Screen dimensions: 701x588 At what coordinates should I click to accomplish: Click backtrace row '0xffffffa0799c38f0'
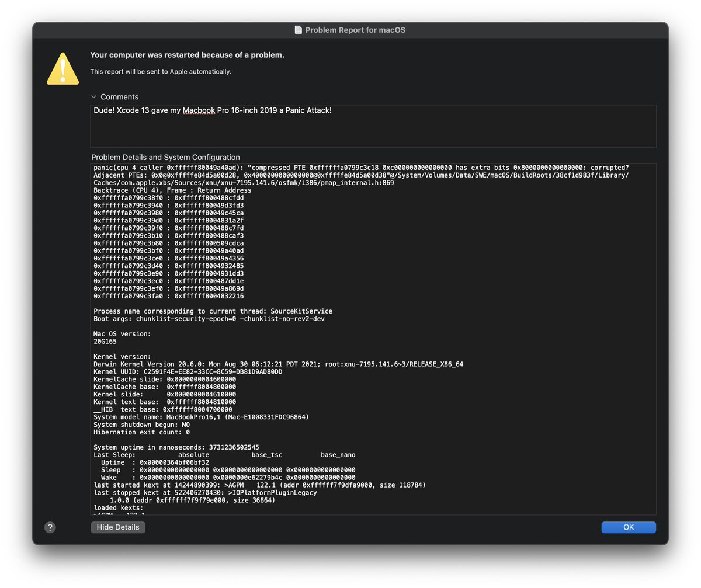(x=169, y=198)
